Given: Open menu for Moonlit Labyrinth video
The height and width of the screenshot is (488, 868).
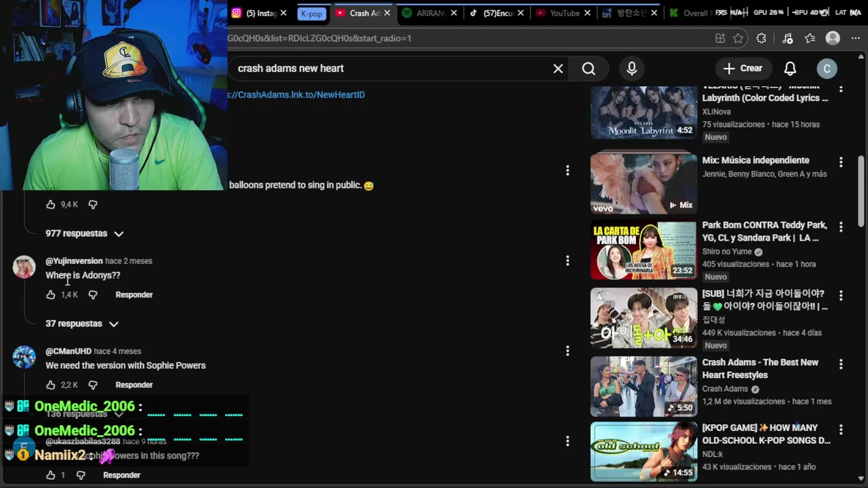Looking at the screenshot, I should 841,89.
